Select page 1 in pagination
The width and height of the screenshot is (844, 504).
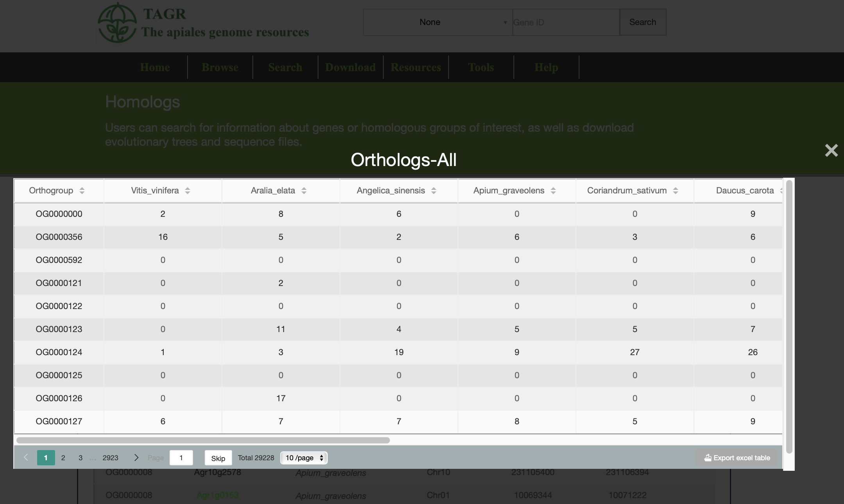46,458
